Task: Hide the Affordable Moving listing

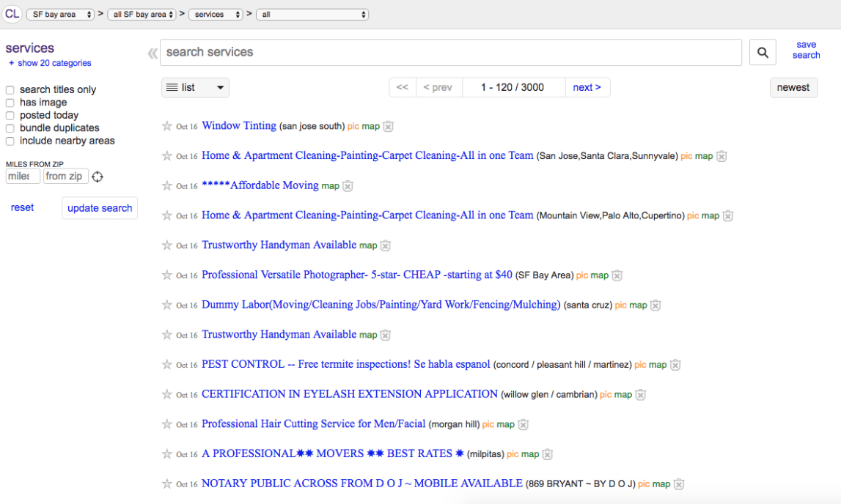Action: (348, 186)
